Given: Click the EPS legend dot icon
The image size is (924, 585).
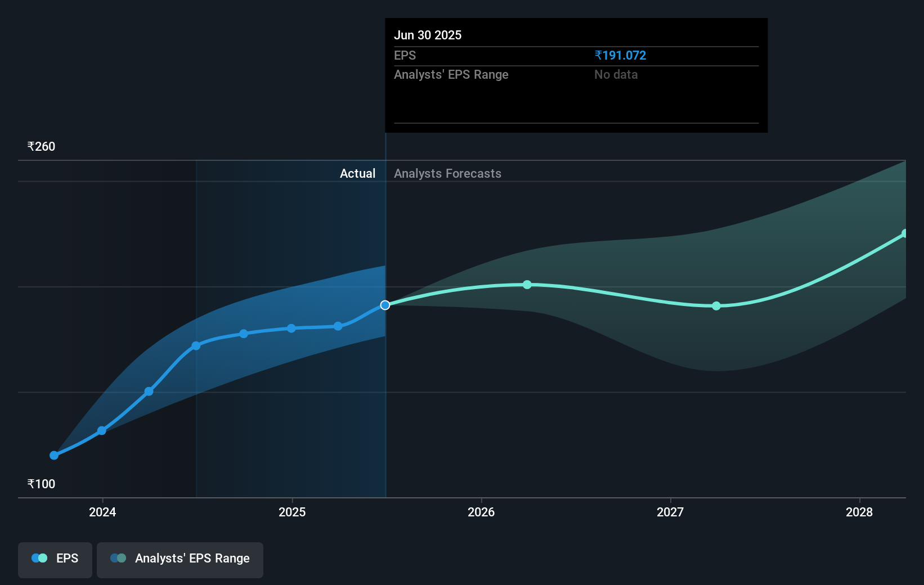Looking at the screenshot, I should 39,558.
